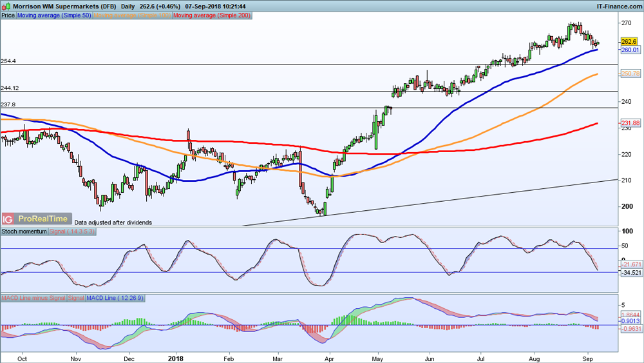Open the Moving average (Simple 200) legend
Screen dimensions: 644x363
212,15
